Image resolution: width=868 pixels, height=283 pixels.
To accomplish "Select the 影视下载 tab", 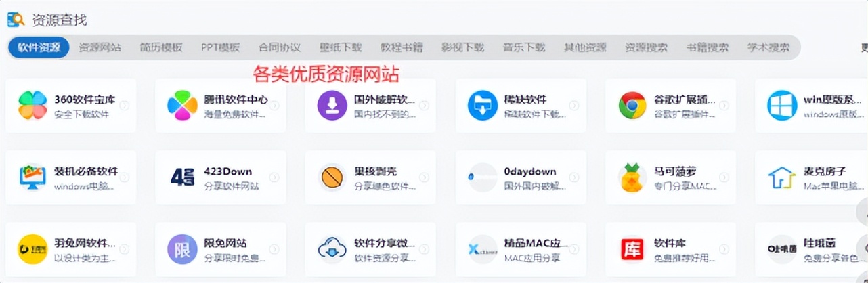I will [x=463, y=47].
